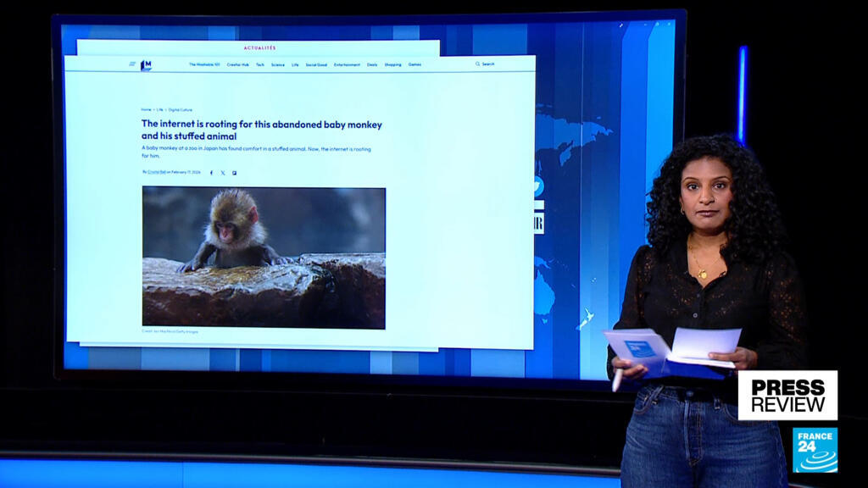Click the France 24 logo
This screenshot has width=868, height=488.
(x=815, y=450)
